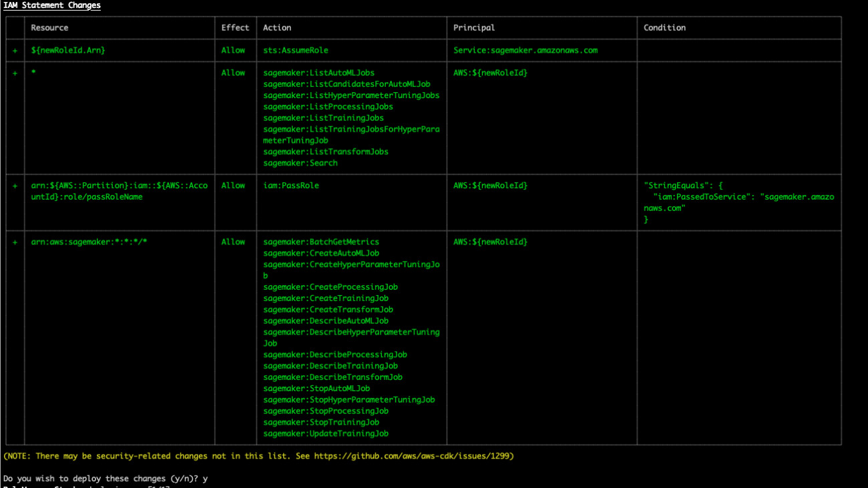This screenshot has height=488, width=868.
Task: Click the arn:aws:sagemaker:*:*:*/* resource
Action: tap(89, 242)
